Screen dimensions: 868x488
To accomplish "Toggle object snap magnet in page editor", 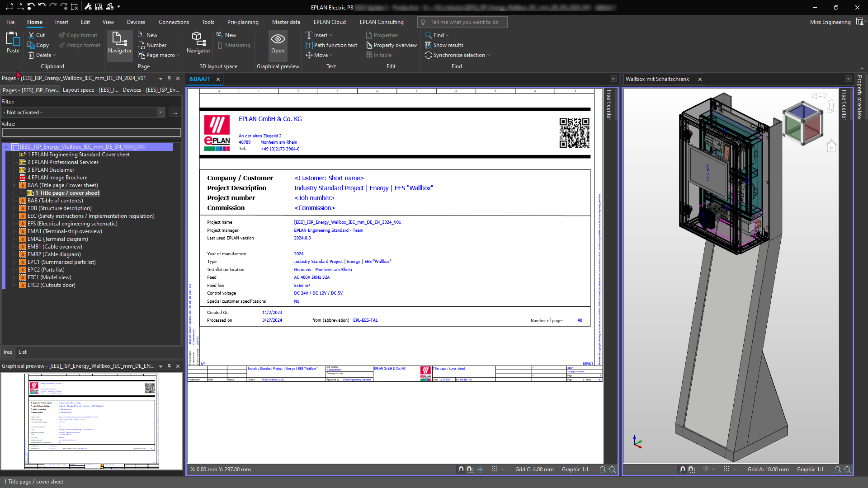I will (461, 469).
